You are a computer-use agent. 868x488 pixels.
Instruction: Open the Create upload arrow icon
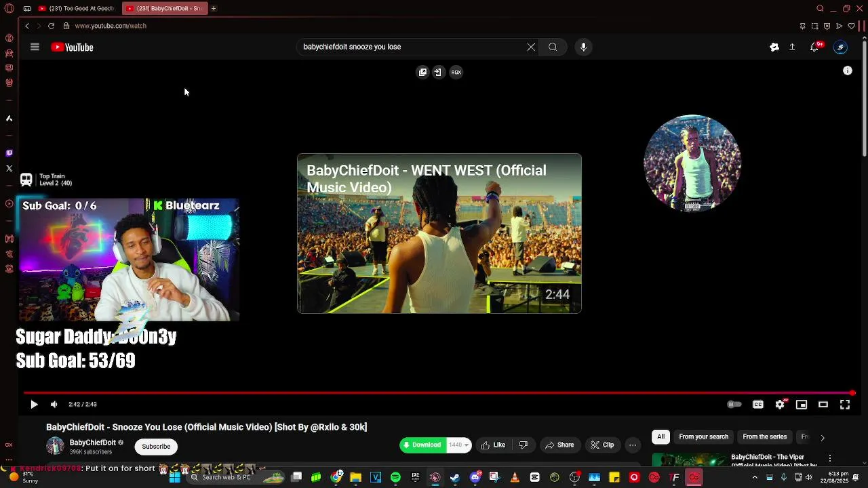792,47
